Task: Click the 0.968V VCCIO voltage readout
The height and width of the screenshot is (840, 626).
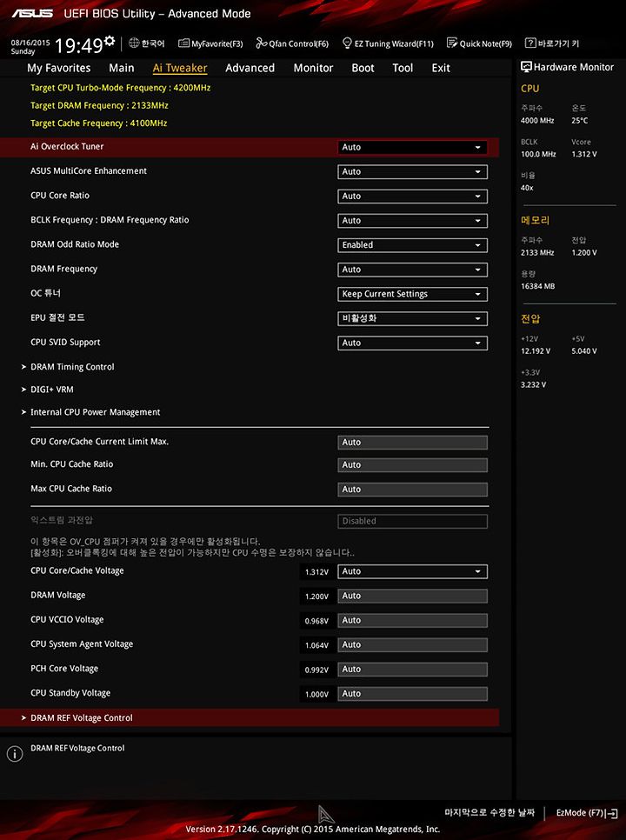Action: coord(316,621)
